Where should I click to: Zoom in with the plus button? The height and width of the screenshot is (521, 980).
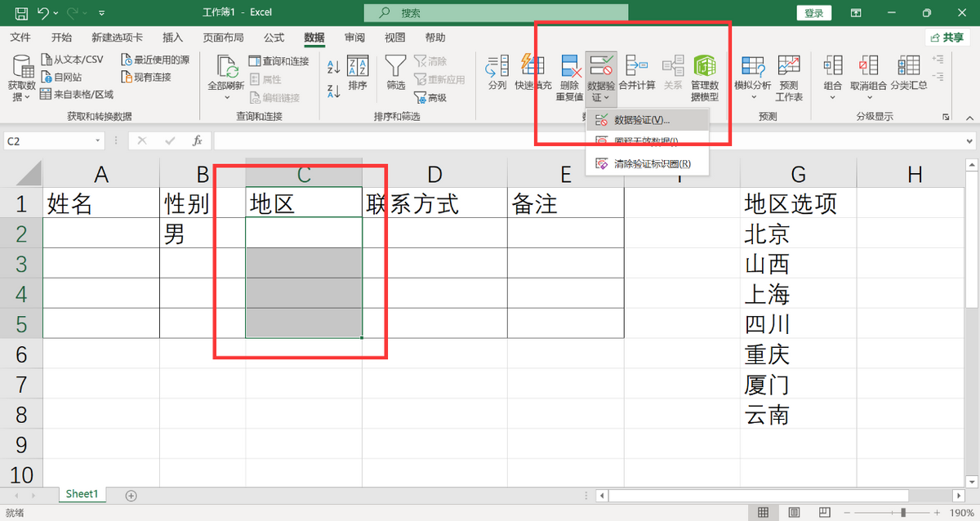(x=936, y=513)
